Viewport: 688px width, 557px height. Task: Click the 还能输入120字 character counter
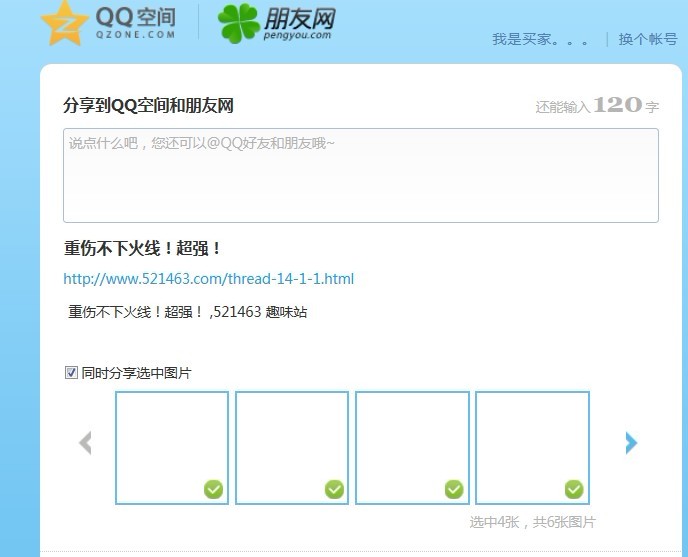click(x=597, y=106)
